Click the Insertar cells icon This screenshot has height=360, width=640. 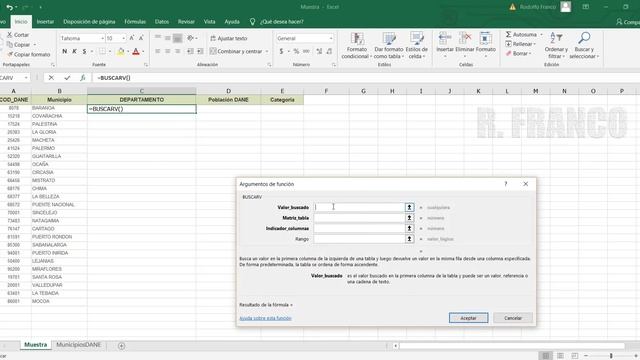point(444,38)
